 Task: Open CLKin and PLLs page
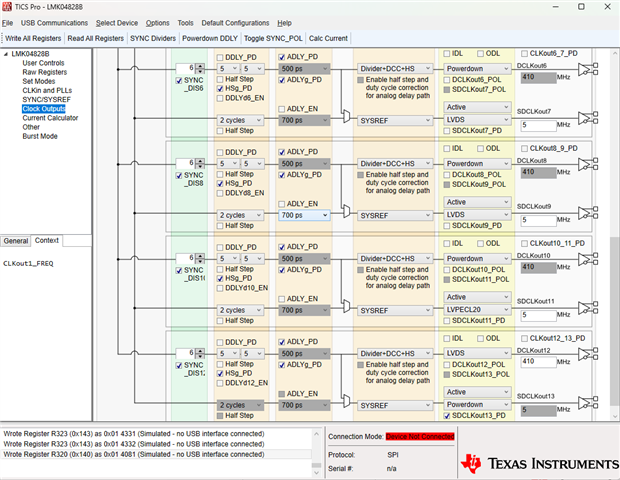[47, 90]
